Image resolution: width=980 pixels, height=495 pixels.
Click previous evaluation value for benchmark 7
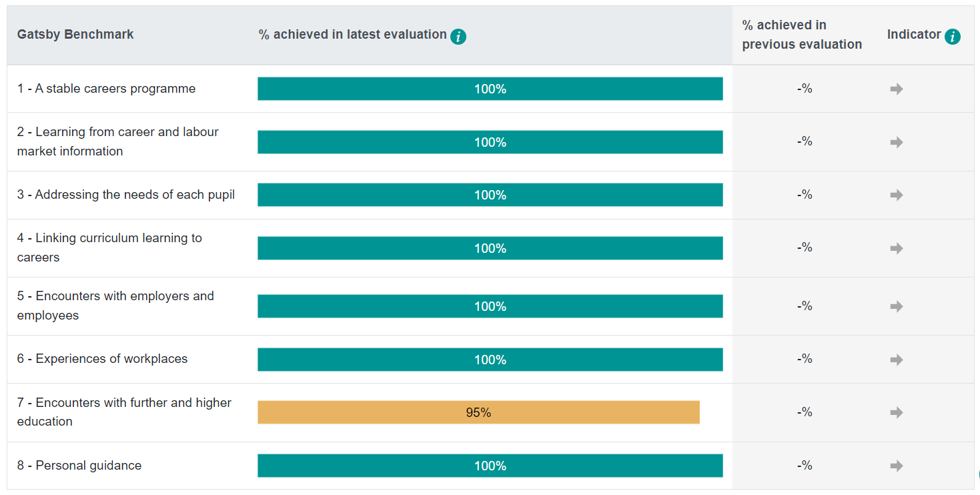pyautogui.click(x=805, y=412)
